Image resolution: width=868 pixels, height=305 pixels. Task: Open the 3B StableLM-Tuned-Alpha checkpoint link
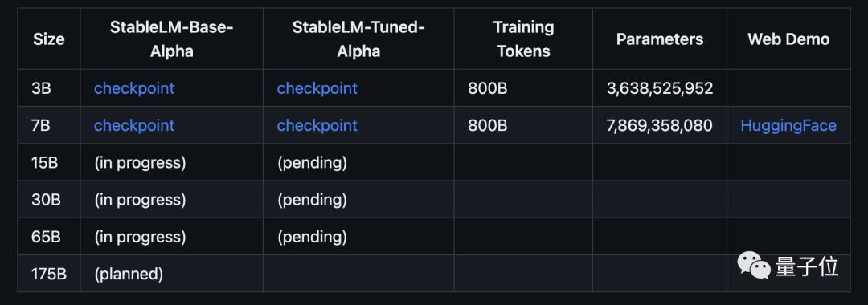tap(317, 88)
